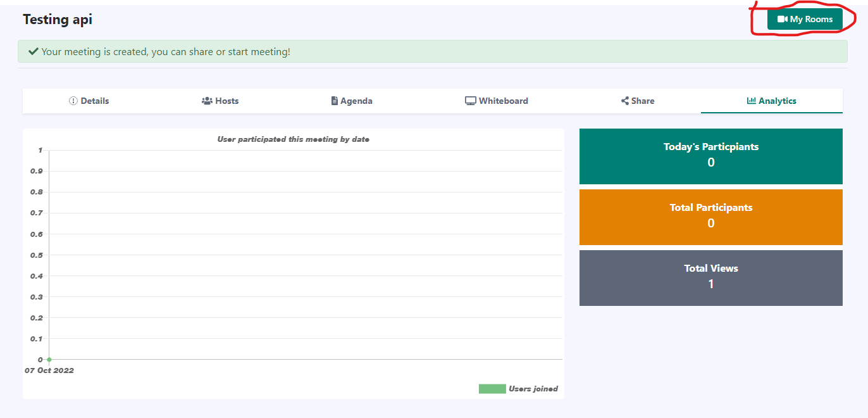Click the checkmark icon in success alert
Viewport: 868px width, 418px height.
[34, 52]
